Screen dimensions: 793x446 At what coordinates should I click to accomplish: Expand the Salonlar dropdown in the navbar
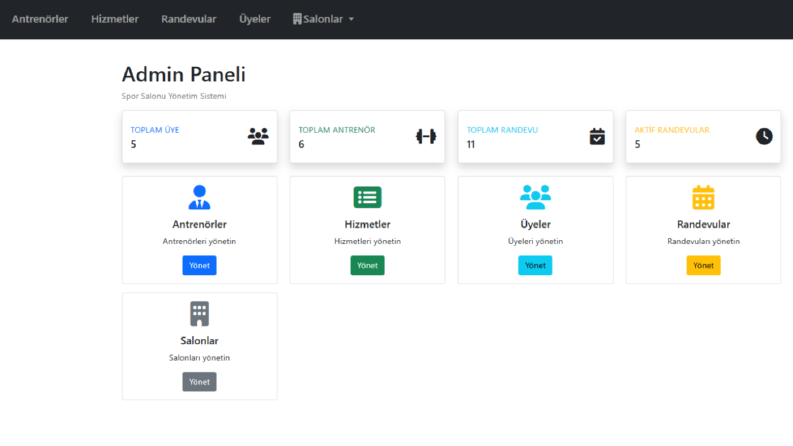[x=324, y=19]
